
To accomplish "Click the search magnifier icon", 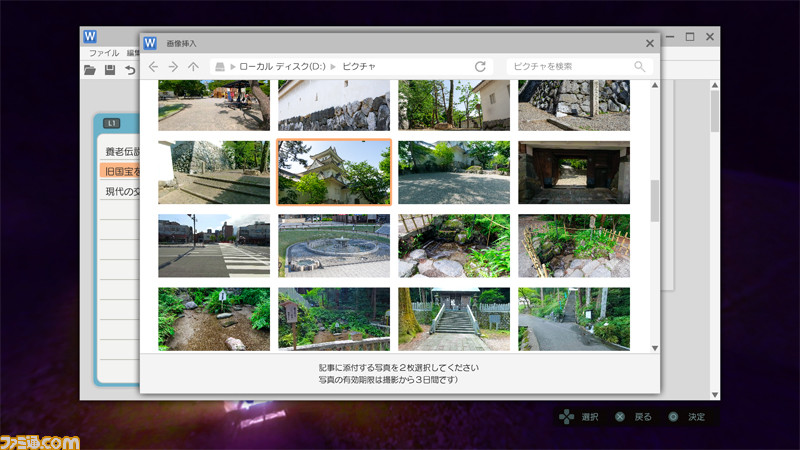I will coord(639,66).
